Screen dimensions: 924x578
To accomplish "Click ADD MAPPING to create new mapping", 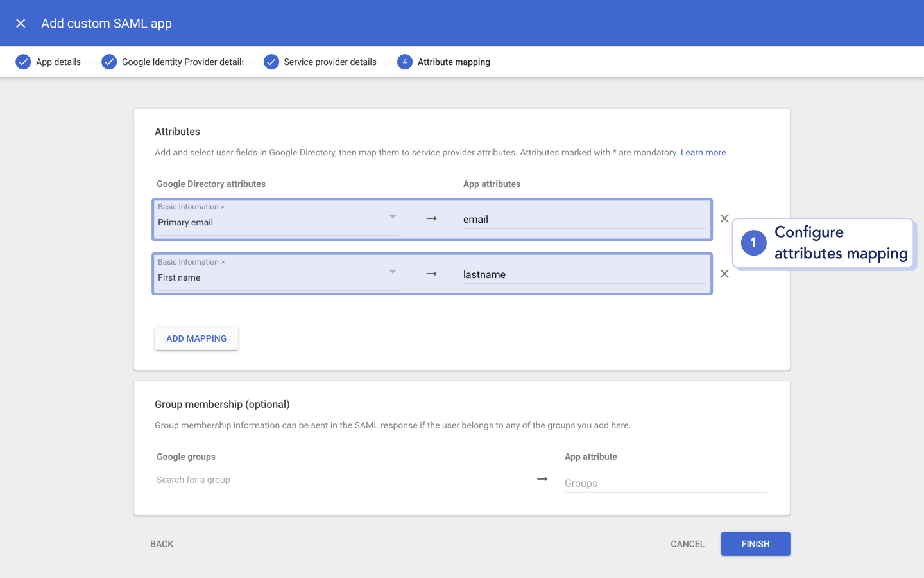I will 196,338.
